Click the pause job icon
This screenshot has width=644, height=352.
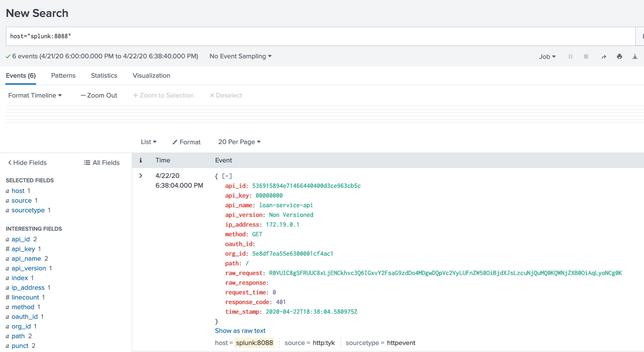point(570,56)
